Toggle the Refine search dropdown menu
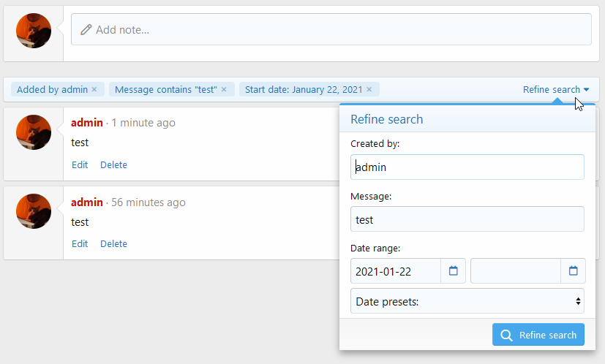The image size is (605, 364). (555, 90)
